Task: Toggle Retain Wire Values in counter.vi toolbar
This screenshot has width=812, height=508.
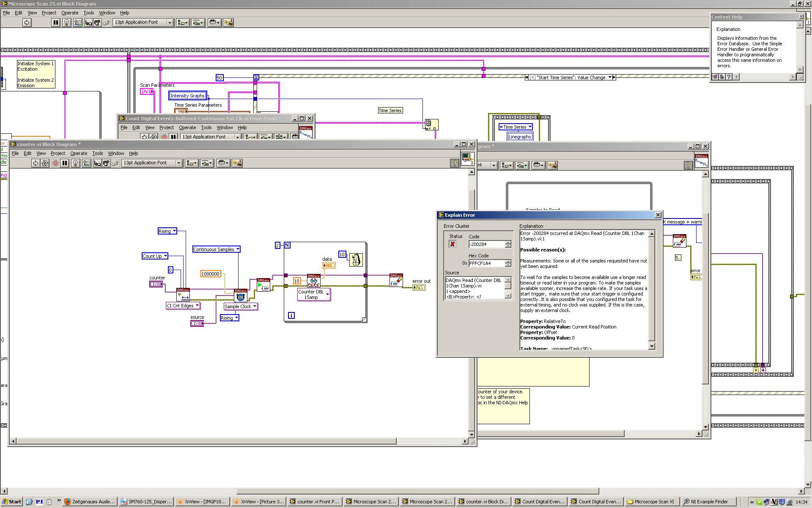Action: (87, 163)
